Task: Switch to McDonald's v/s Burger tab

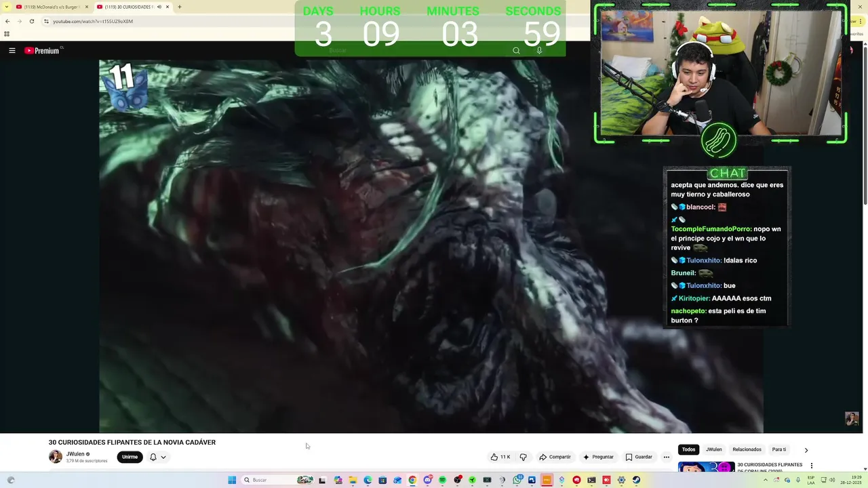Action: click(52, 7)
